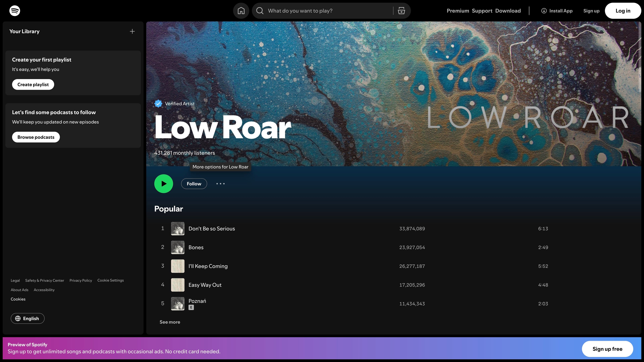Open the English language selector
644x362 pixels.
pos(28,318)
